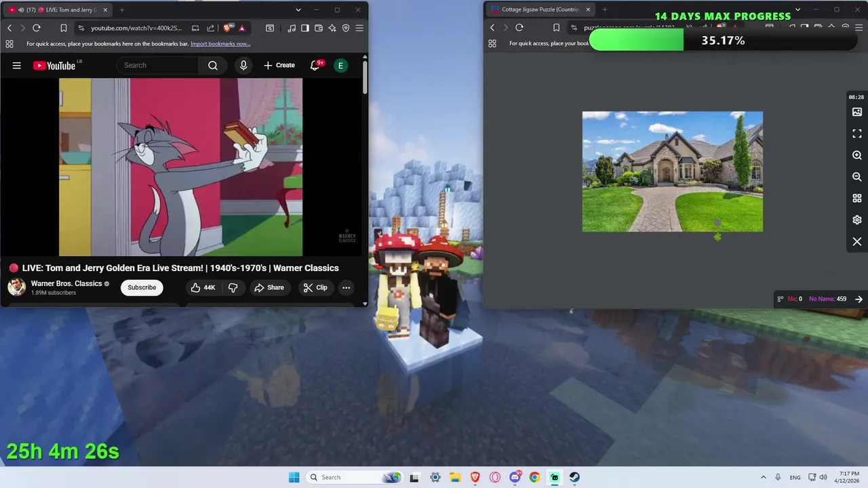Viewport: 868px width, 488px height.
Task: Close the Tom and Jerry tab
Action: [x=104, y=10]
